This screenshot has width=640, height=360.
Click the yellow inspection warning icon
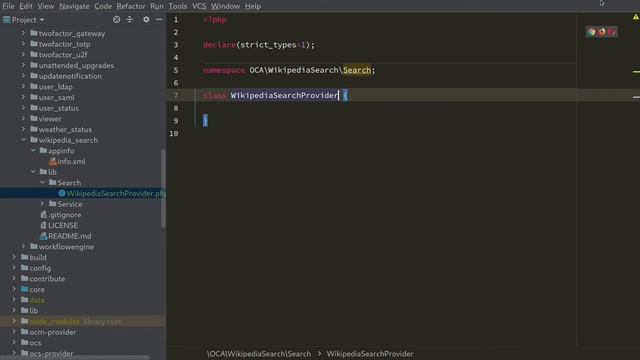point(636,17)
